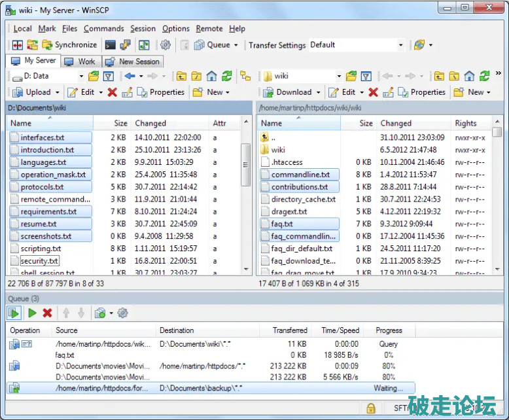Execute queue item with green play icon
The image size is (509, 420).
pyautogui.click(x=31, y=313)
